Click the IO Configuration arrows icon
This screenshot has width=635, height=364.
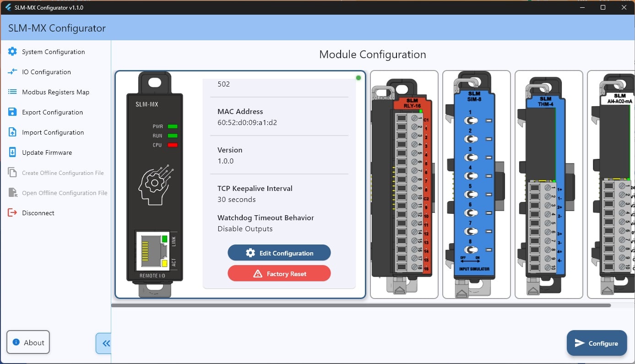click(x=12, y=72)
